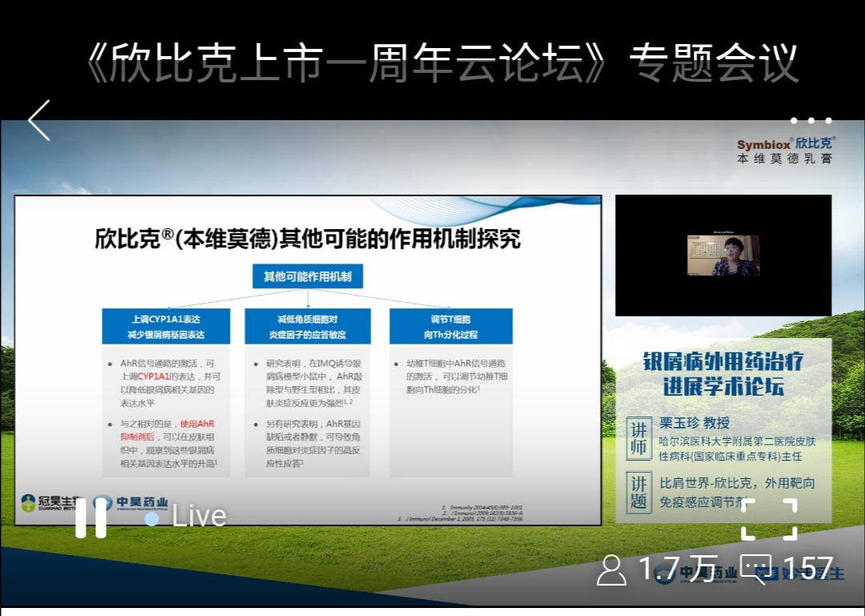Viewport: 865px width, 616px height.
Task: Select the speaker webcam thumbnail
Action: click(722, 256)
